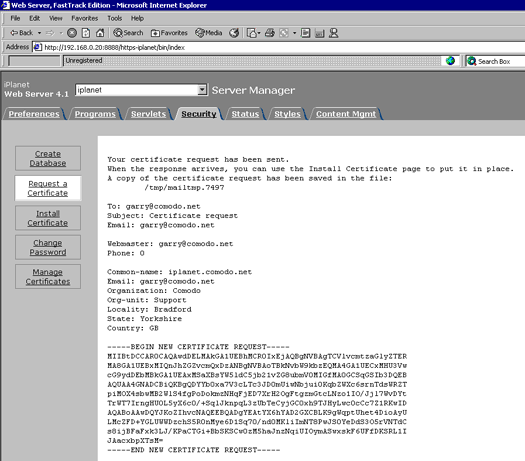The image size is (525, 461).
Task: Click the Create Database link
Action: [48, 158]
